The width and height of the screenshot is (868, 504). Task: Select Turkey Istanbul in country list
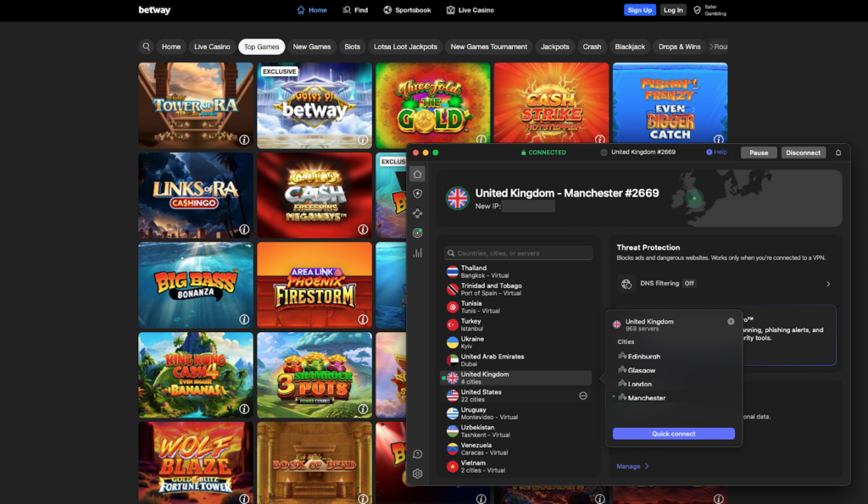click(x=516, y=324)
